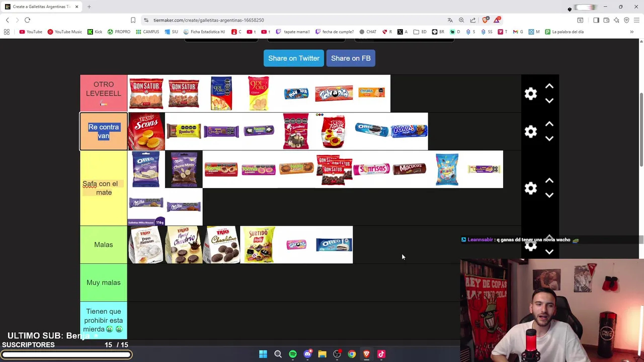Click the address bar URL field

click(x=292, y=20)
